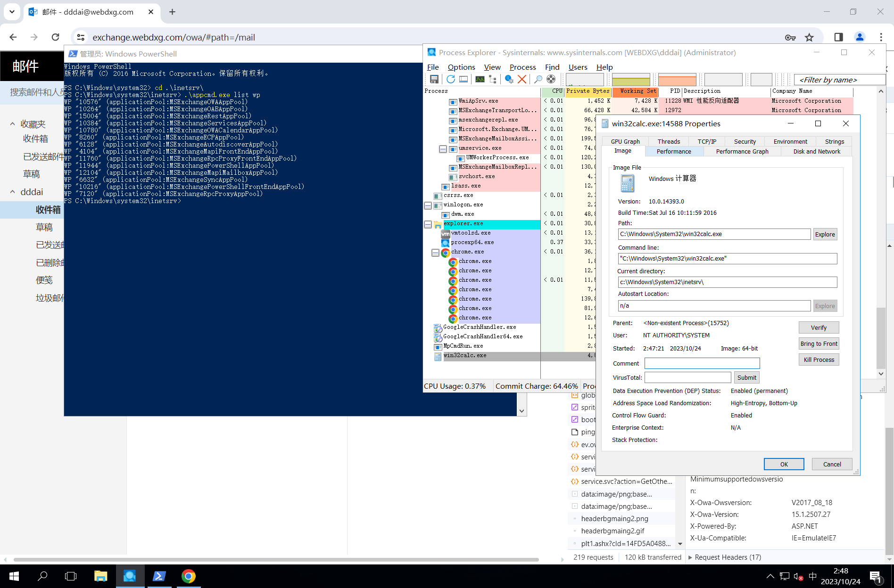The image size is (894, 588).
Task: Collapse the dddai mailbox group
Action: (12, 192)
